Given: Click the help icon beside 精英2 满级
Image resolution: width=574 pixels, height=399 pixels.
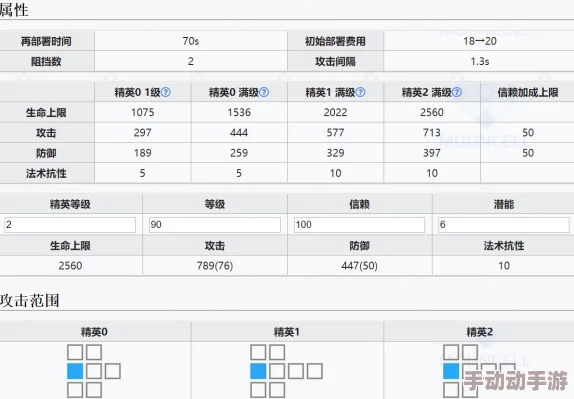Looking at the screenshot, I should coord(457,92).
